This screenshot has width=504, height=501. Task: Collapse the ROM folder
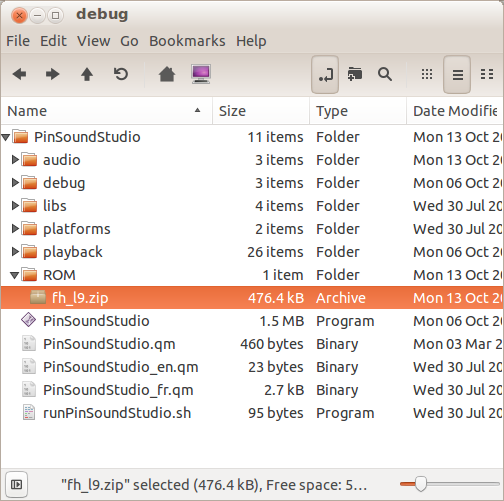click(x=14, y=275)
